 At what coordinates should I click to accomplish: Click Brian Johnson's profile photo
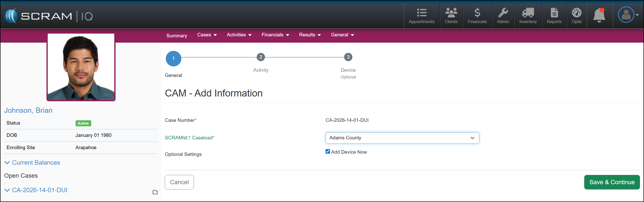coord(81,67)
